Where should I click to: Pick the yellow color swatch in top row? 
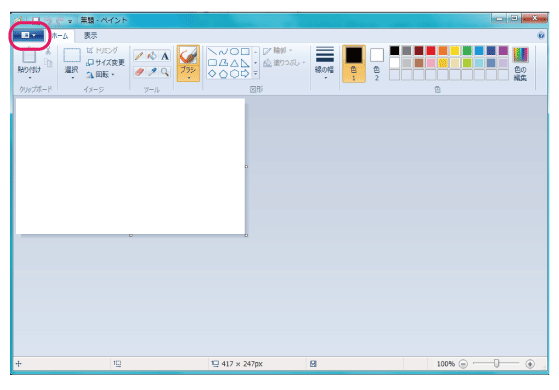[455, 51]
